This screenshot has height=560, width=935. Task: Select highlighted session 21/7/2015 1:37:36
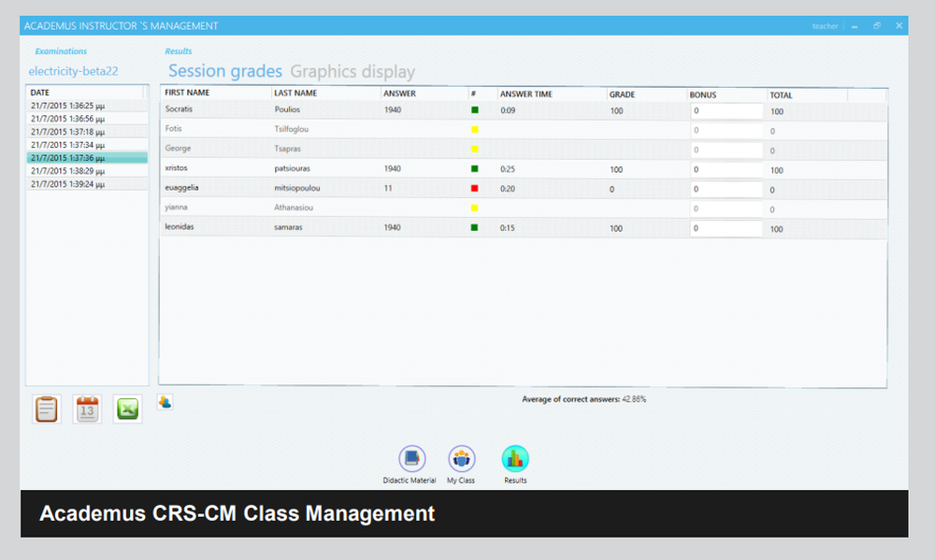click(87, 158)
